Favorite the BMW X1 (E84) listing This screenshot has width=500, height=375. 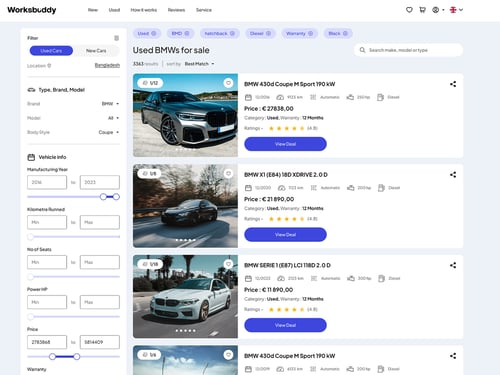[x=228, y=173]
